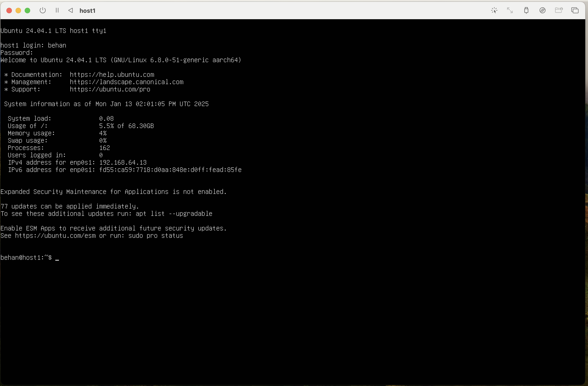This screenshot has height=386, width=588.
Task: Click the Swap usage value 0%
Action: click(103, 140)
